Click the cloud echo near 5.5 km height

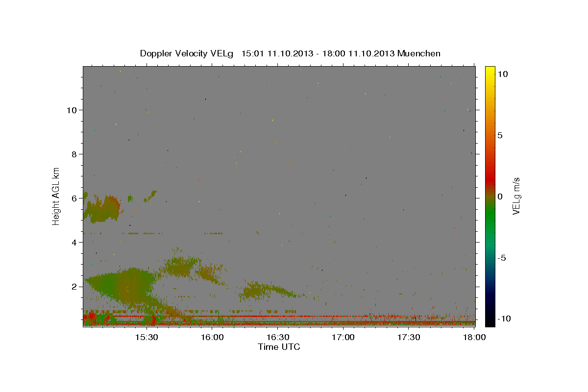point(102,208)
